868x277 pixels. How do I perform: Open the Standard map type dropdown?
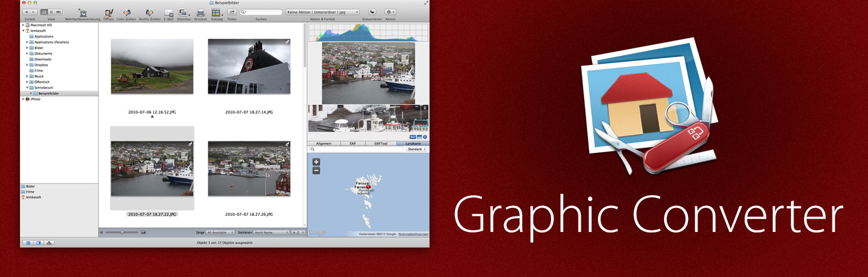click(x=417, y=149)
